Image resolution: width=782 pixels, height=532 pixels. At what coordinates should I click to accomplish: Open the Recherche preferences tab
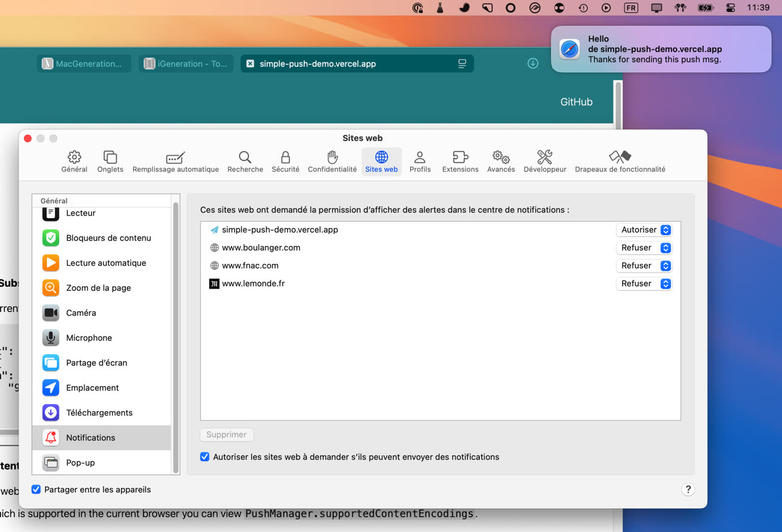(245, 162)
